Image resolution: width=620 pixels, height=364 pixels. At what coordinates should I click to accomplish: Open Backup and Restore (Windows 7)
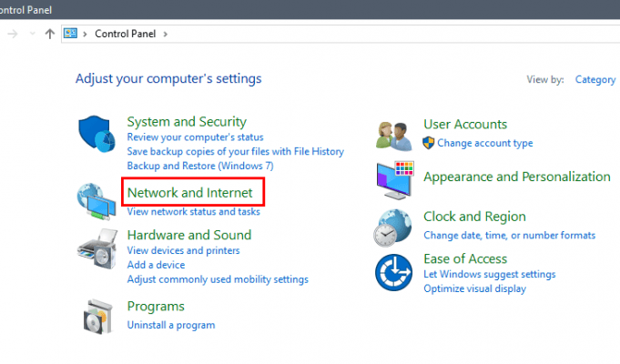(200, 166)
